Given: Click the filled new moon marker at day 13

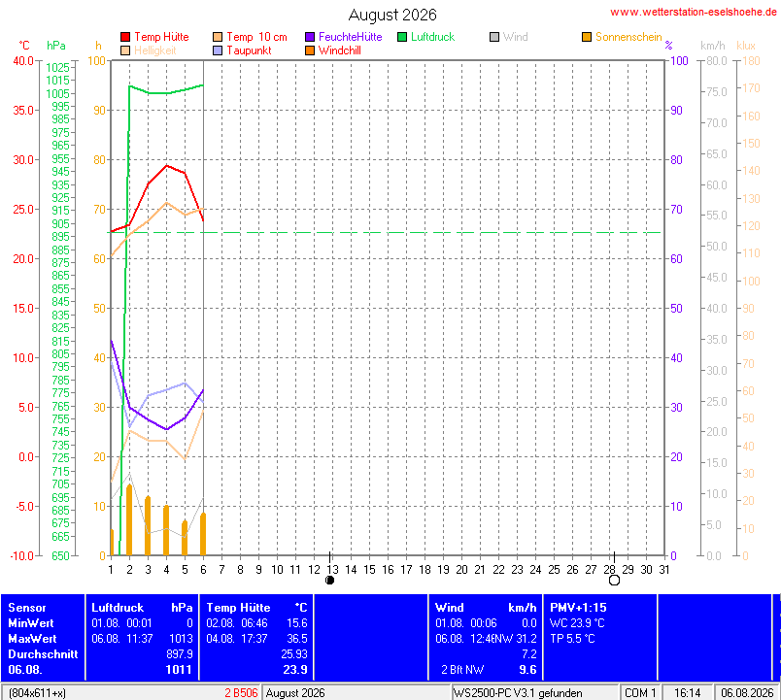Looking at the screenshot, I should pyautogui.click(x=329, y=580).
